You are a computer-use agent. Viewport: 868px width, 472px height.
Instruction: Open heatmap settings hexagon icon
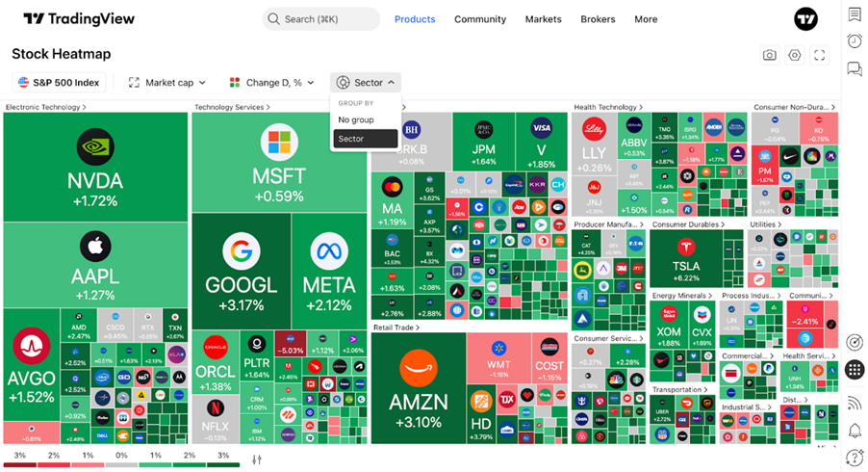point(794,55)
